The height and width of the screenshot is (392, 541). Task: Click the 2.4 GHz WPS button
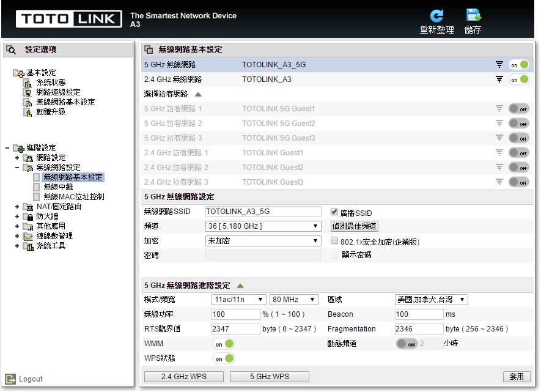pyautogui.click(x=184, y=377)
